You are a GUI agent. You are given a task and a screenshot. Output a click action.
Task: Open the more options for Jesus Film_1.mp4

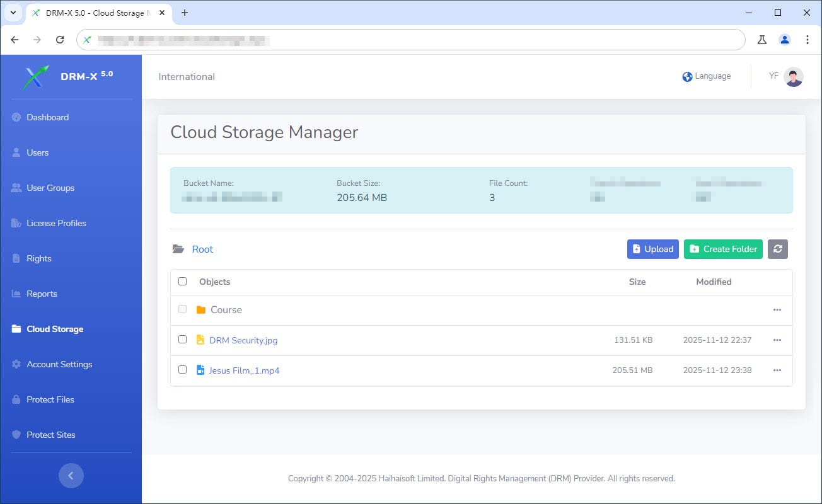click(777, 370)
